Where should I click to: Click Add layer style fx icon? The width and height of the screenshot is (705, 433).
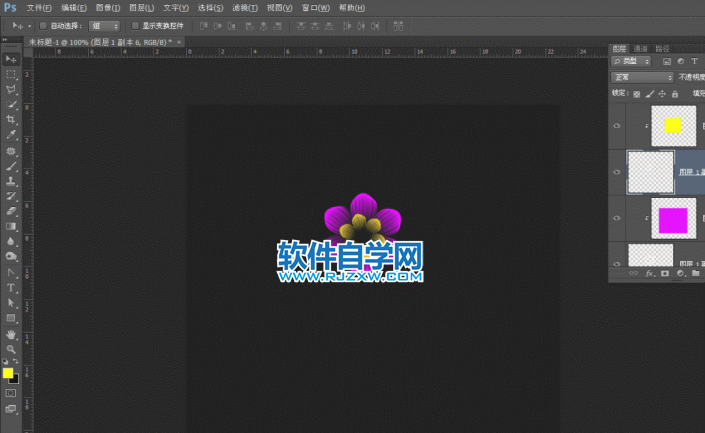point(649,273)
